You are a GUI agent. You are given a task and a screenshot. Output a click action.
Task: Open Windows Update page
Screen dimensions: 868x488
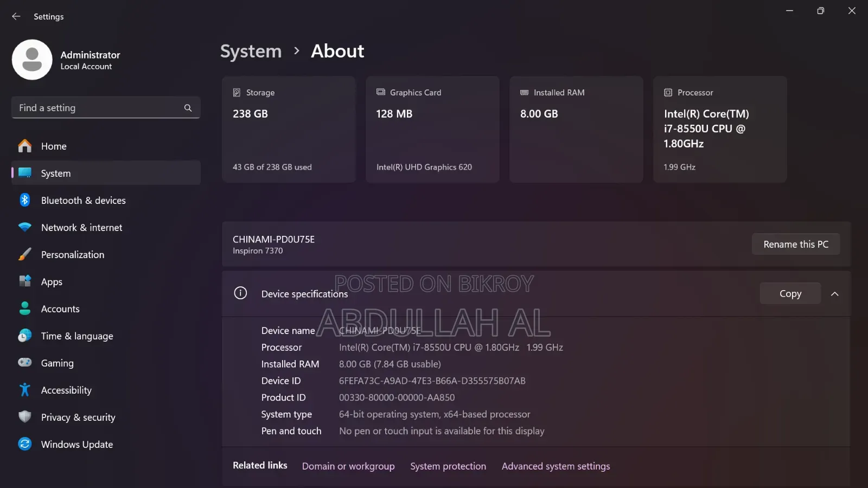tap(106, 444)
